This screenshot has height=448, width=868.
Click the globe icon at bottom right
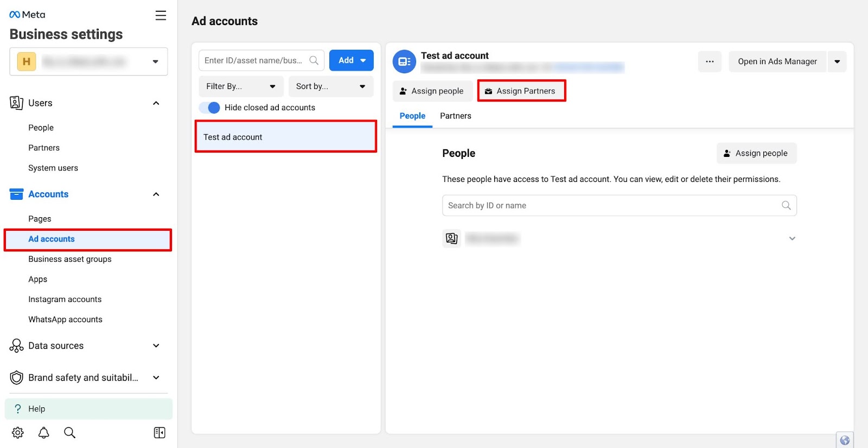point(845,440)
